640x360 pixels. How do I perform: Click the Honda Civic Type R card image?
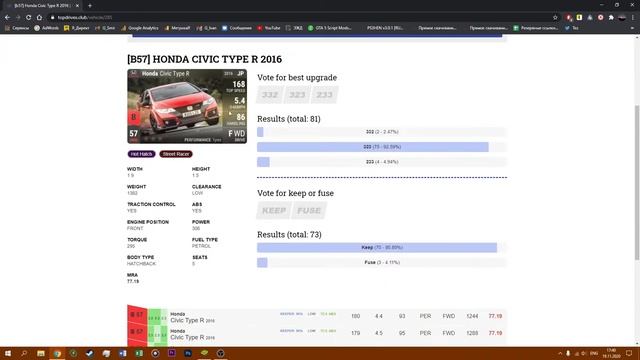(x=187, y=106)
